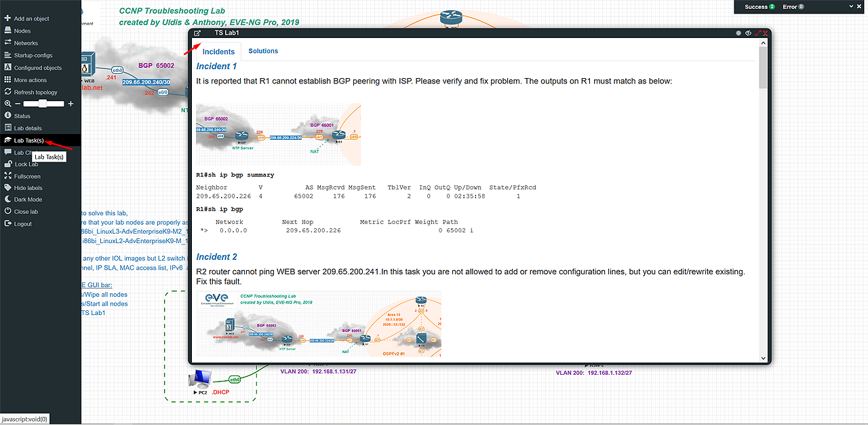Collapse the notifications panel chevron
Viewport: 868px width, 425px height.
coord(851,7)
